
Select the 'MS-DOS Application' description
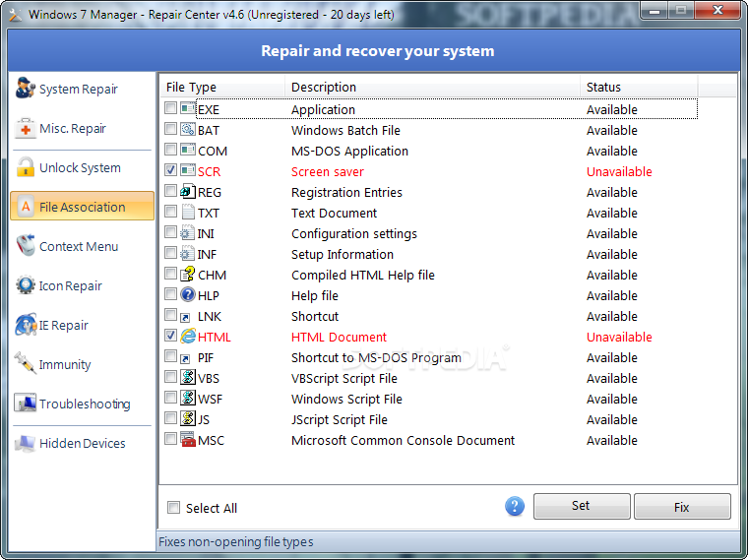(349, 152)
